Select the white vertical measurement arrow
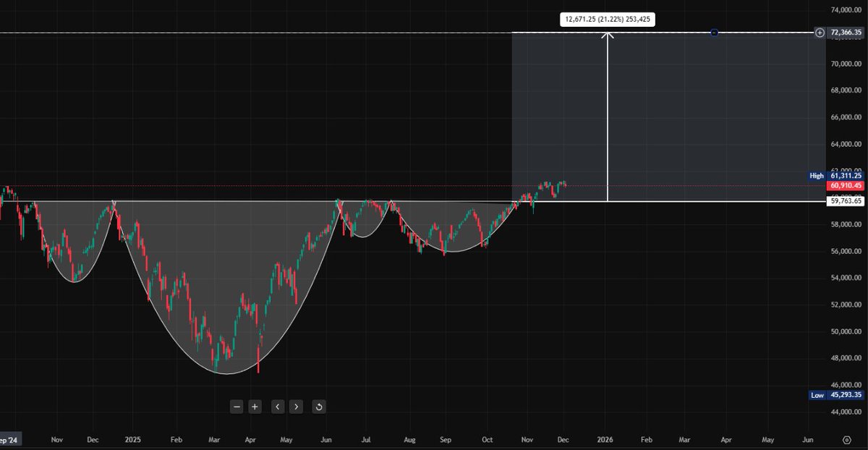Screen dimensions: 868x450 coord(607,116)
